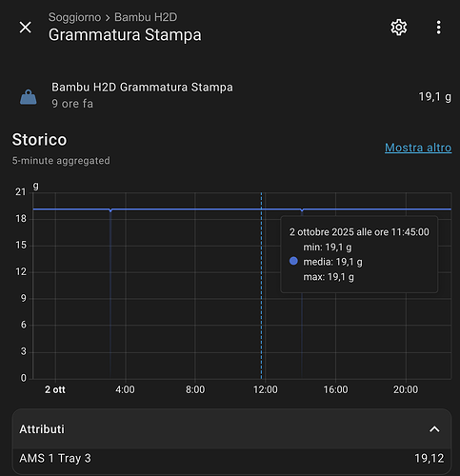Click the 19,1 g sensor state value
460x476 pixels.
point(434,97)
